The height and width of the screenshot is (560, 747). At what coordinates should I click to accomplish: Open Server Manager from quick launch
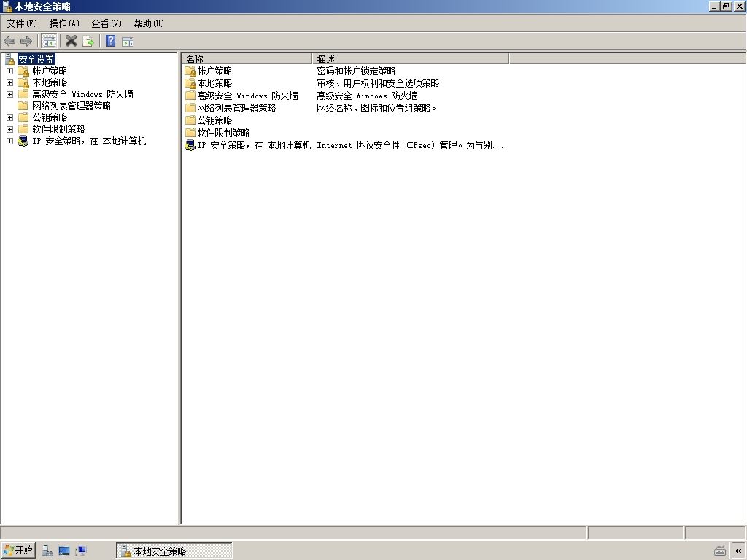[47, 551]
